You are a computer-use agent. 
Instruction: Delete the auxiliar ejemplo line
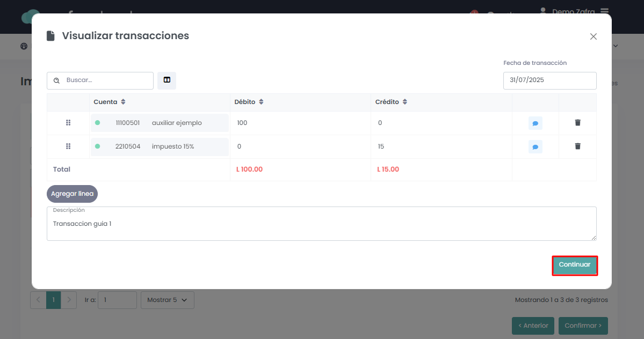click(x=577, y=122)
